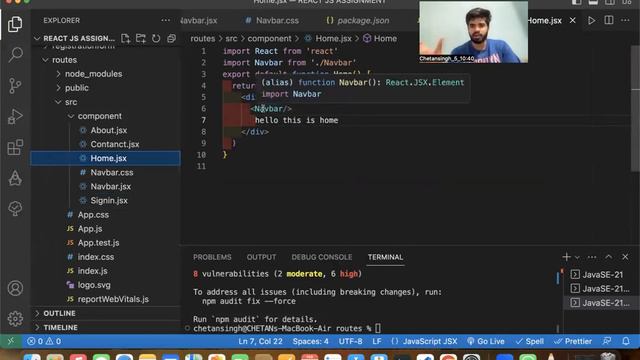This screenshot has width=640, height=360.
Task: Show errors and warnings count in status bar
Action: pyautogui.click(x=44, y=341)
